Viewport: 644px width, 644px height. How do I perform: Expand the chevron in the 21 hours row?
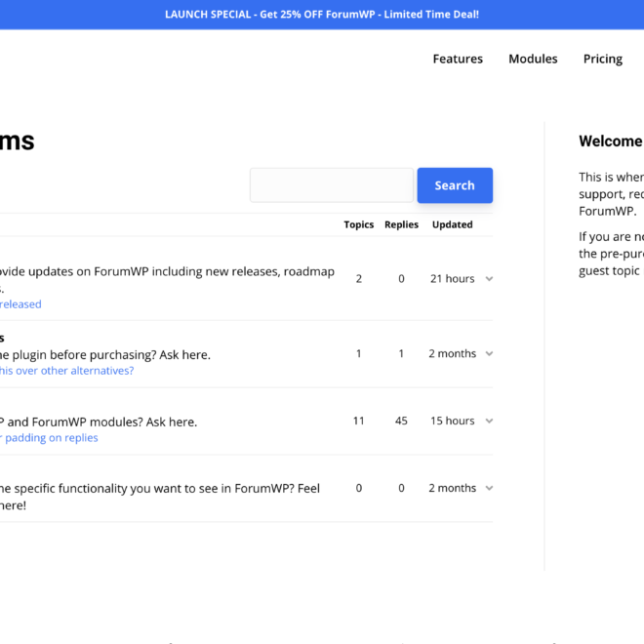click(489, 279)
